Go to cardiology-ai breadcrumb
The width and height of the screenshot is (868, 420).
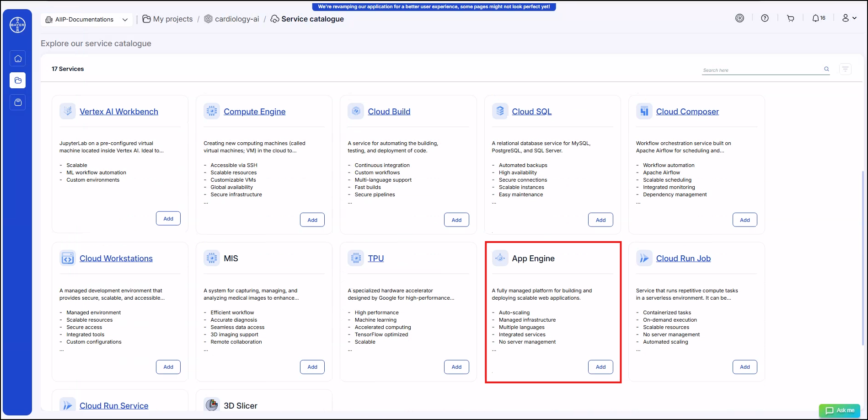tap(232, 19)
